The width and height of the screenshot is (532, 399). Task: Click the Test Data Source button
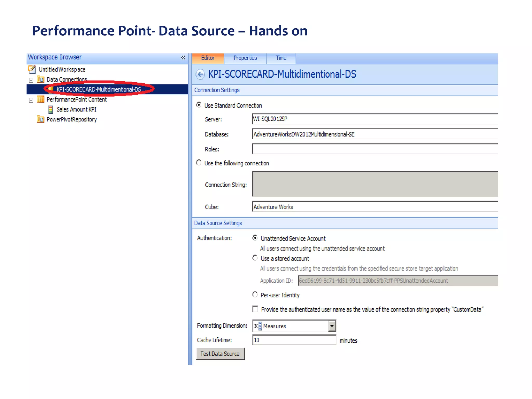click(220, 354)
